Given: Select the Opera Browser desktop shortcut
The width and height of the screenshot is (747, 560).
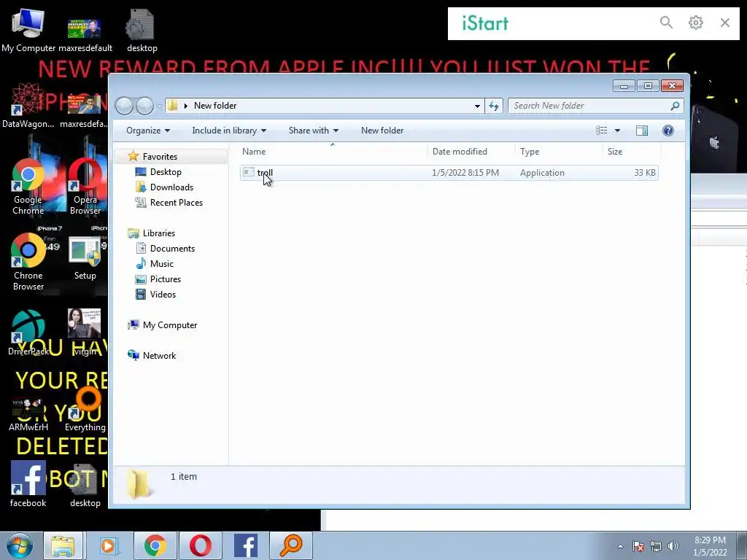Looking at the screenshot, I should [85, 187].
